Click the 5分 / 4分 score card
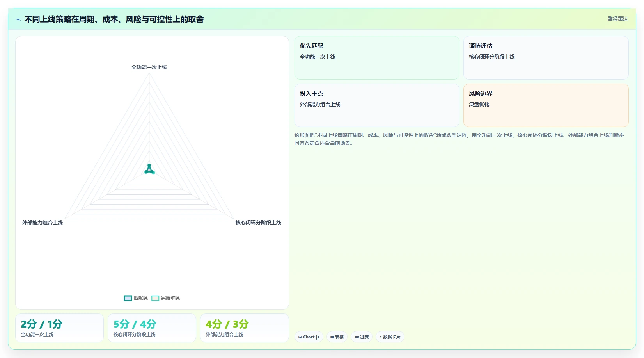This screenshot has height=358, width=644. coord(152,328)
